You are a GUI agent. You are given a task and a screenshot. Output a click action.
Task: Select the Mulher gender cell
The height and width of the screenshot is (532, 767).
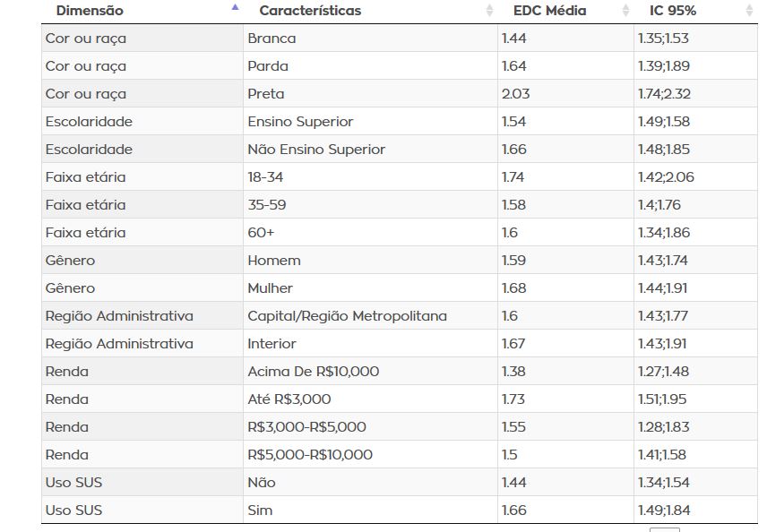(x=270, y=288)
